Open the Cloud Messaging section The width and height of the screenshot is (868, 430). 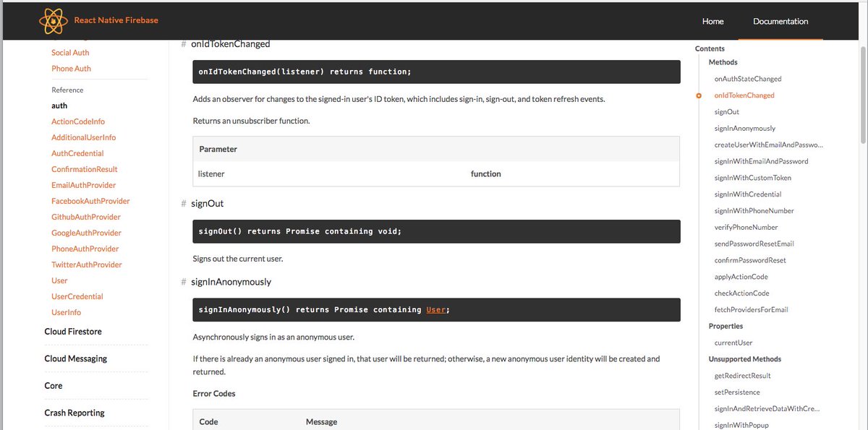pyautogui.click(x=76, y=358)
